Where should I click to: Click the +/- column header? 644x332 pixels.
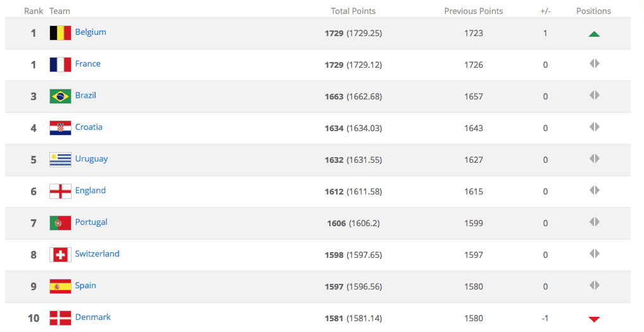pyautogui.click(x=545, y=11)
